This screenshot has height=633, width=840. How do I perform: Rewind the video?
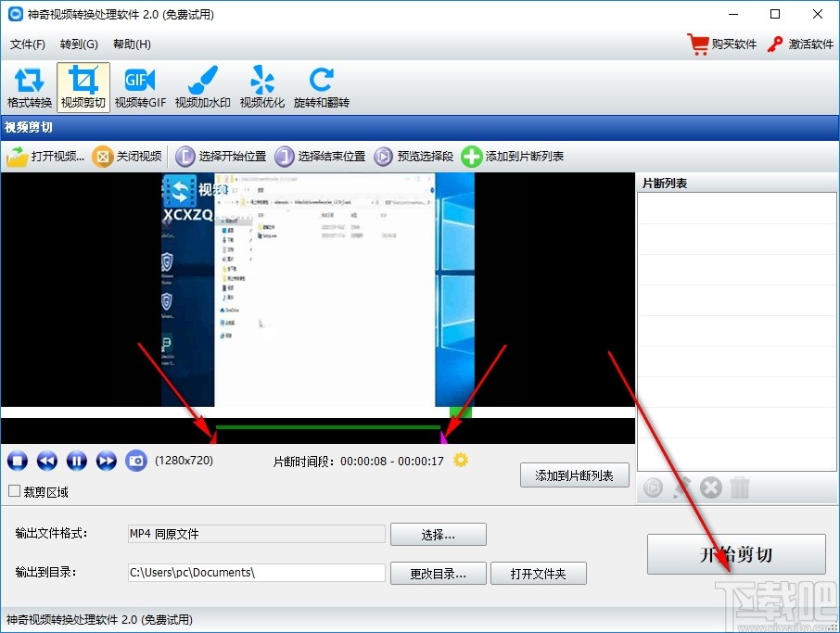[x=47, y=461]
